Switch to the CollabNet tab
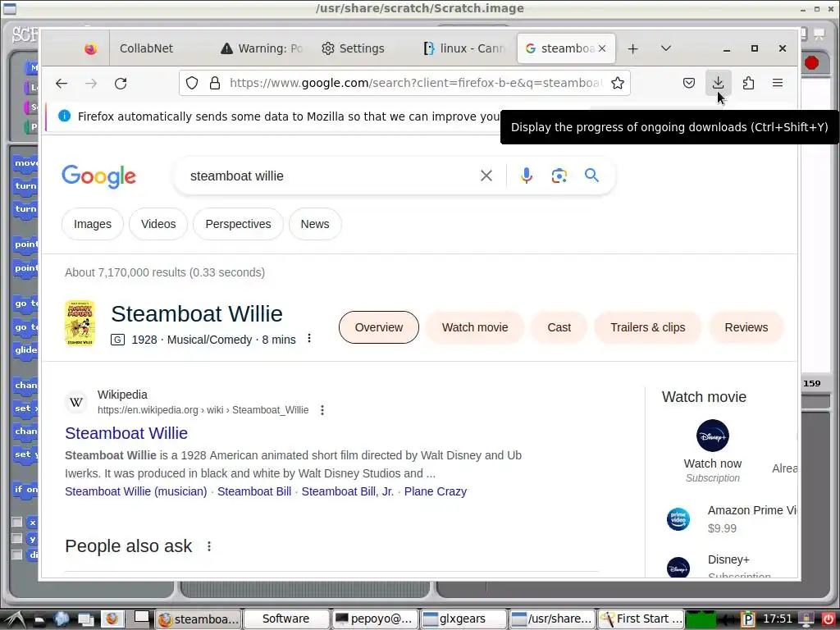Screen dimensions: 840x630 click(x=146, y=48)
